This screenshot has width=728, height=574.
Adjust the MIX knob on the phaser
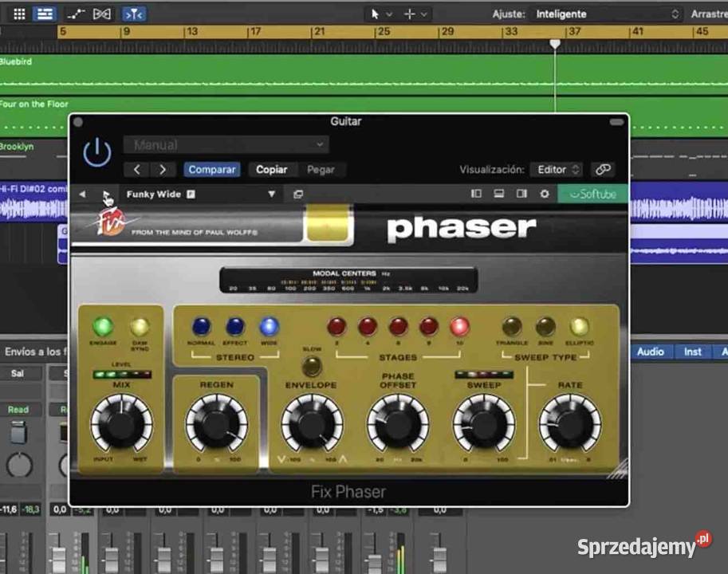click(x=121, y=423)
